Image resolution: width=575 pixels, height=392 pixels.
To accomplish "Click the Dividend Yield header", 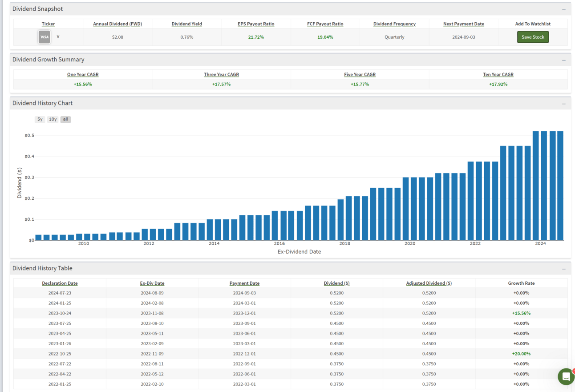I will 186,24.
